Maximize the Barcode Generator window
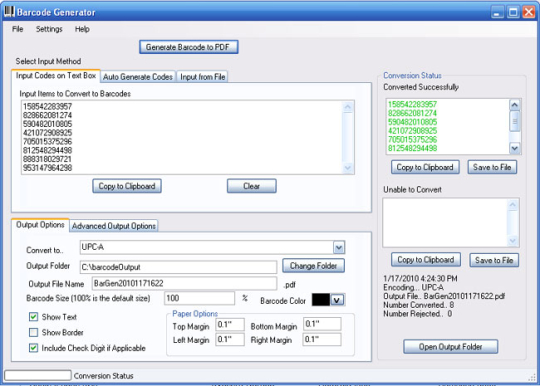This screenshot has height=386, width=540. [x=513, y=12]
